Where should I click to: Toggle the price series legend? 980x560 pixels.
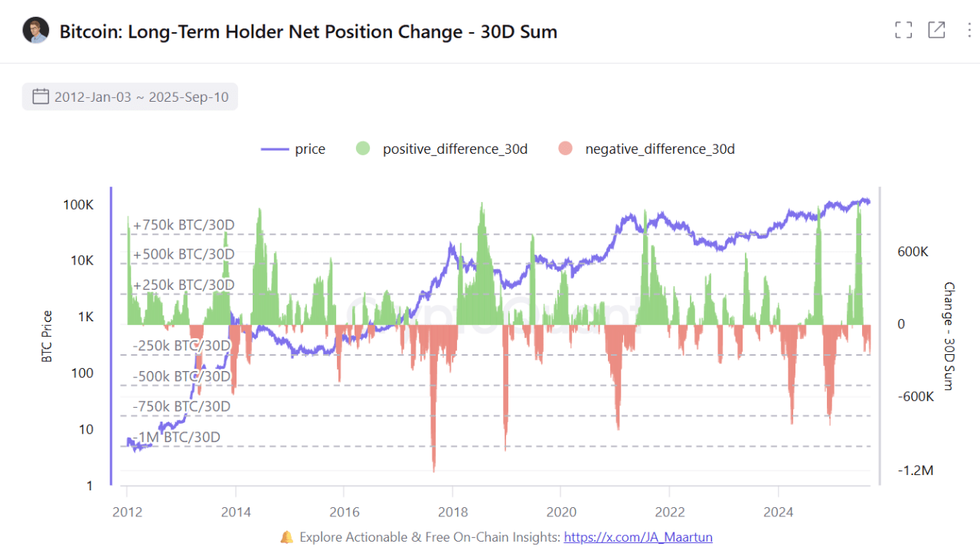tap(309, 149)
